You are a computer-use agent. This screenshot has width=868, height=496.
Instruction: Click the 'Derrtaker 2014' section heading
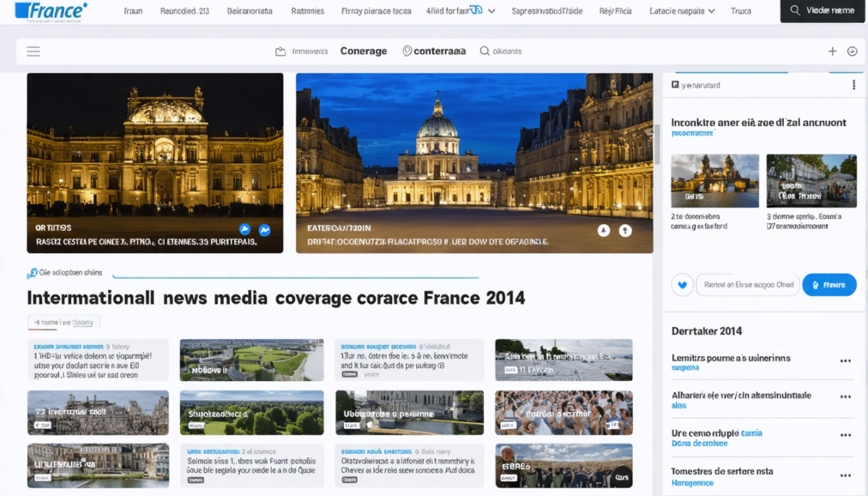tap(707, 331)
